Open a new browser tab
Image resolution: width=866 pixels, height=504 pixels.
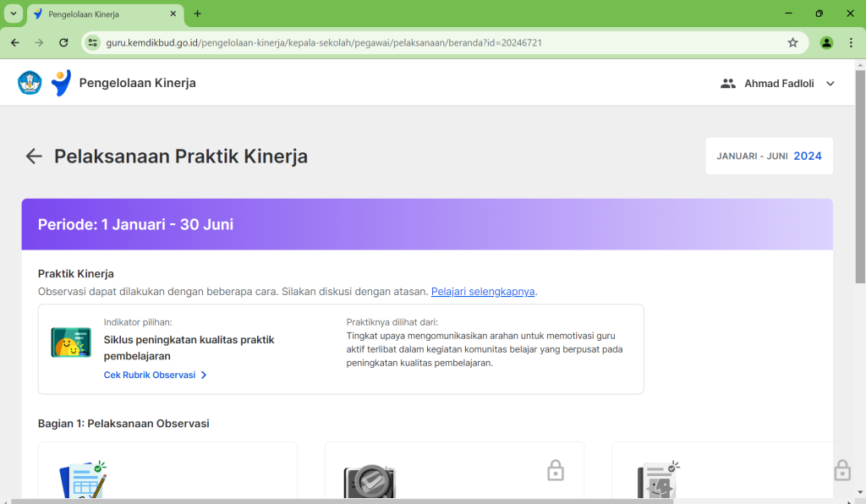tap(198, 14)
